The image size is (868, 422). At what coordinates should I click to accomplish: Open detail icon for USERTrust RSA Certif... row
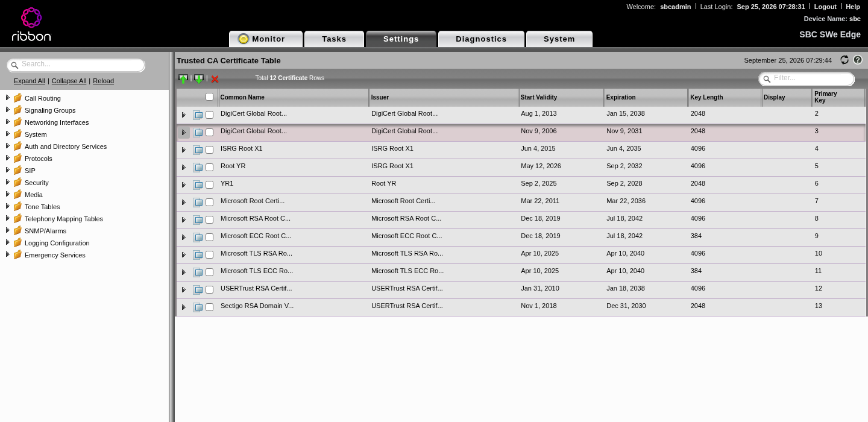click(x=198, y=289)
